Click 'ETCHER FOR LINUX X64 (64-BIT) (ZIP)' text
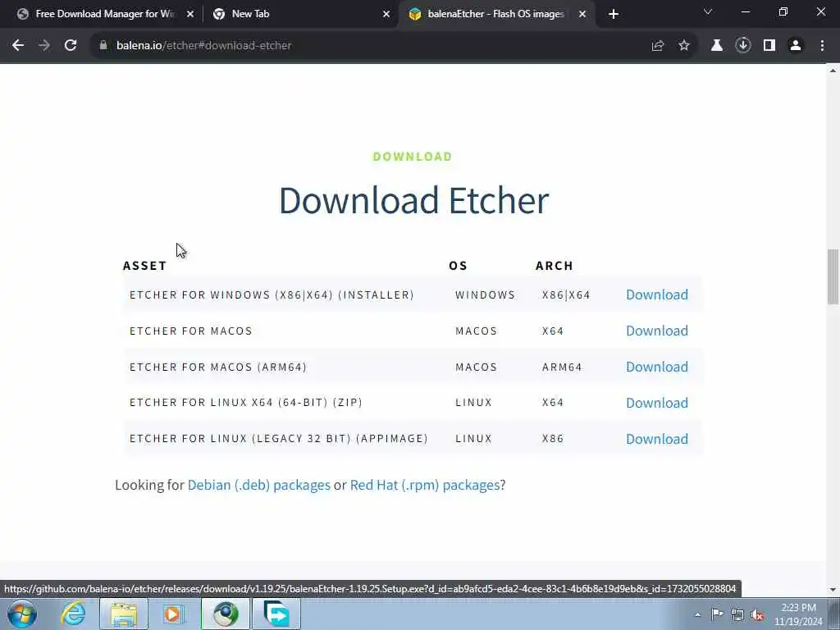Viewport: 840px width, 630px height. [x=246, y=402]
